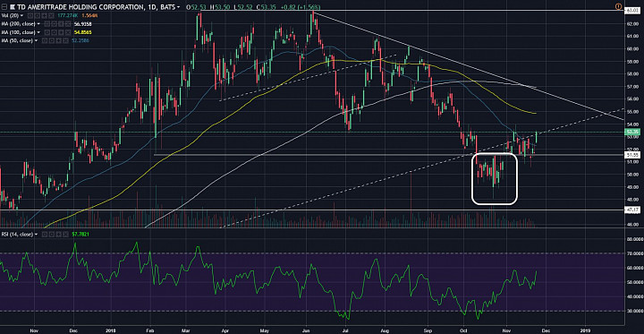The height and width of the screenshot is (334, 644).
Task: Click the plus icon in MA (100, close) row
Action: [x=61, y=32]
